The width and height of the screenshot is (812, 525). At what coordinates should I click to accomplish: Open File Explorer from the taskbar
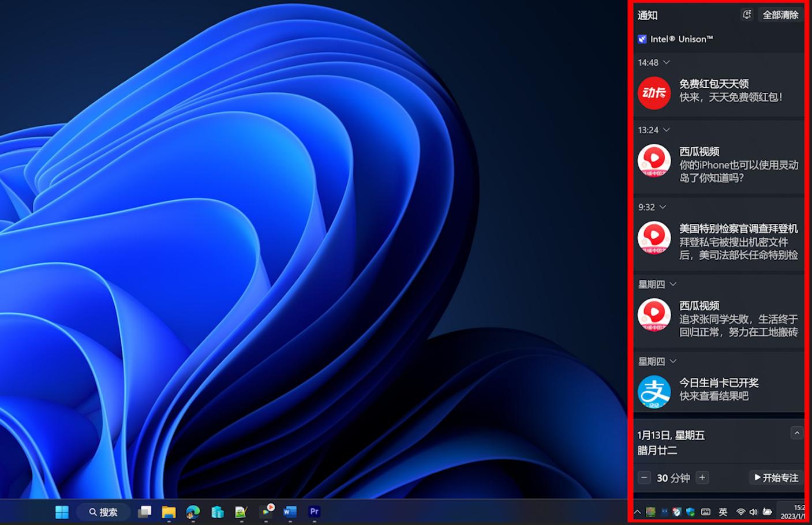(x=169, y=512)
